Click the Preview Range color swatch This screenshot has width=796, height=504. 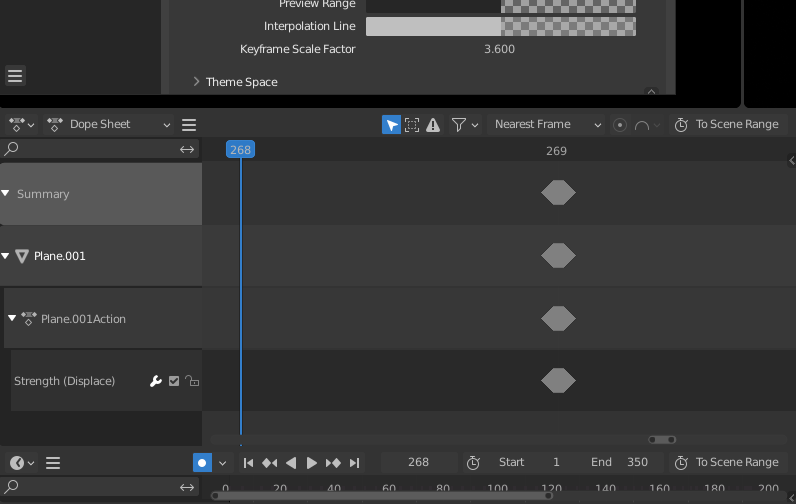501,6
